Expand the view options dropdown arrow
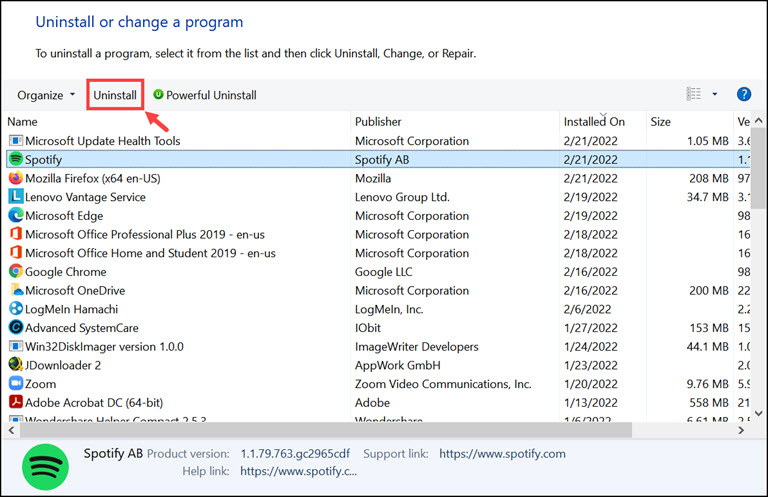 (715, 95)
